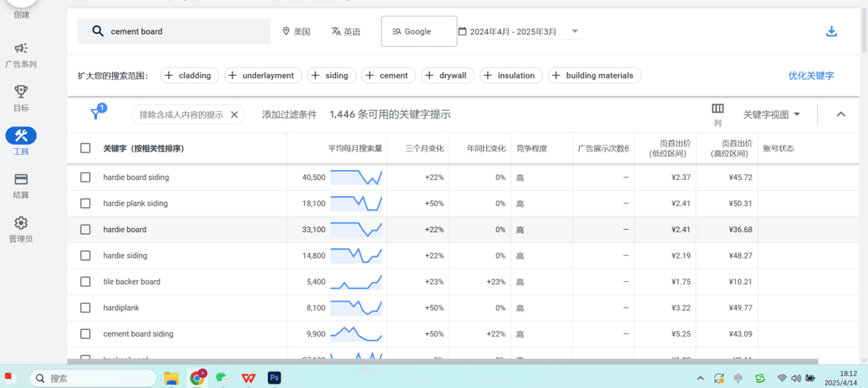Remove the adult content filter chip with X
This screenshot has height=388, width=868.
tap(233, 114)
